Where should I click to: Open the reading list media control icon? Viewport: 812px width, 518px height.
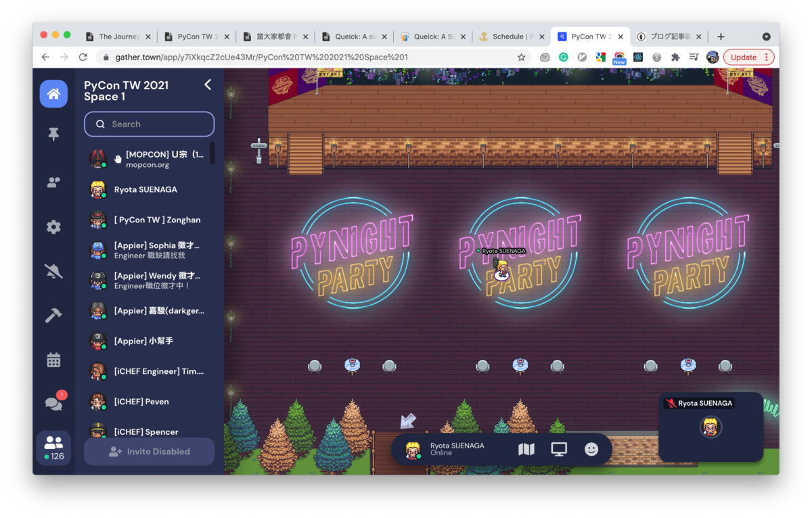click(x=694, y=57)
